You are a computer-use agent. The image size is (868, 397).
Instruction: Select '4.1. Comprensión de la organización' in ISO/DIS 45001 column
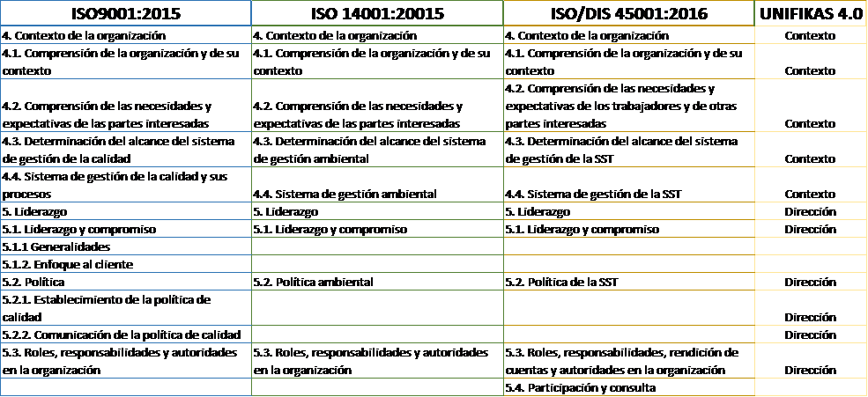pyautogui.click(x=629, y=62)
